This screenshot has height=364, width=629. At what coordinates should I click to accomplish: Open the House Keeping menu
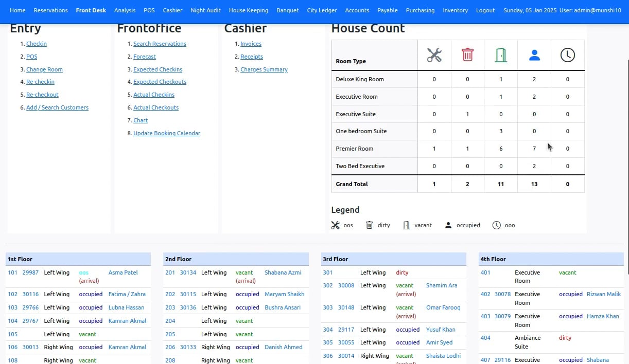[x=248, y=10]
